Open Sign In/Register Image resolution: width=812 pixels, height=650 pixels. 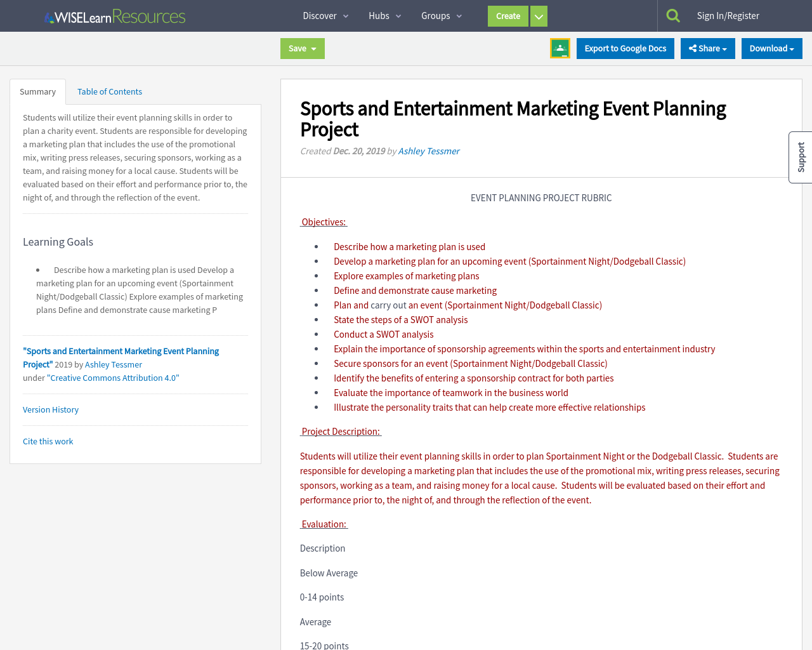(x=728, y=14)
